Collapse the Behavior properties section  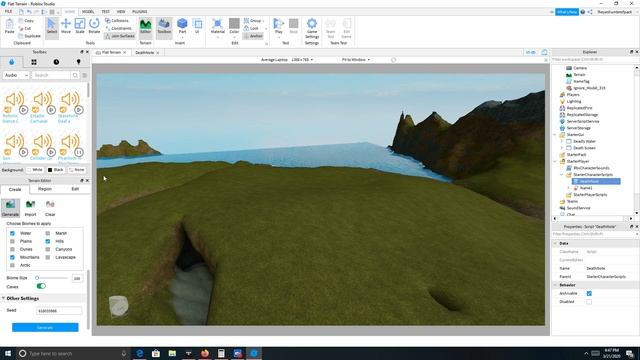tap(555, 285)
